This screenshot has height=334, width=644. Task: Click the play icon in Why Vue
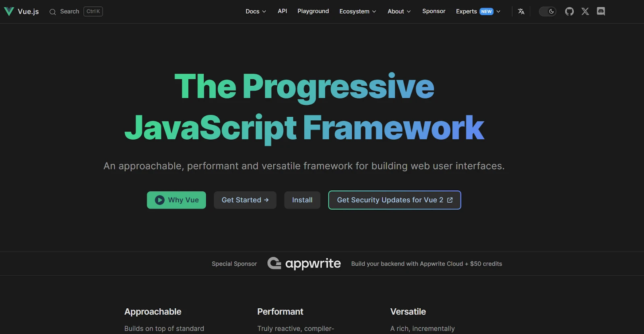coord(160,200)
